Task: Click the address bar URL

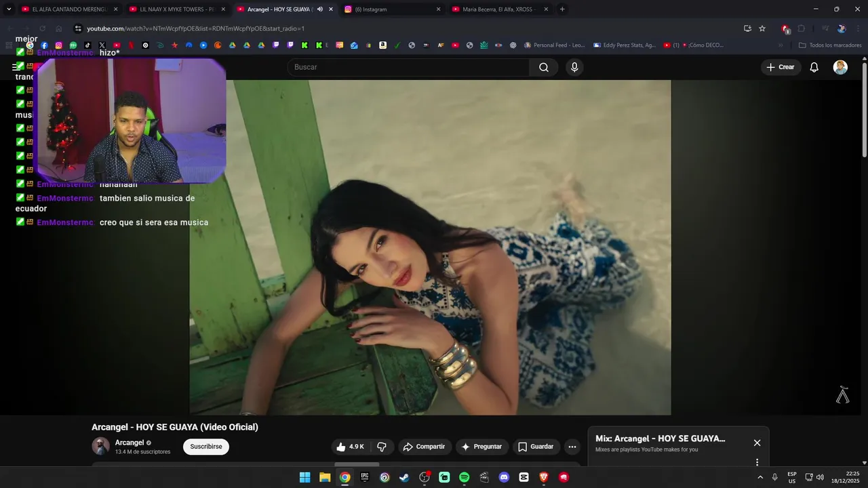Action: [x=196, y=28]
